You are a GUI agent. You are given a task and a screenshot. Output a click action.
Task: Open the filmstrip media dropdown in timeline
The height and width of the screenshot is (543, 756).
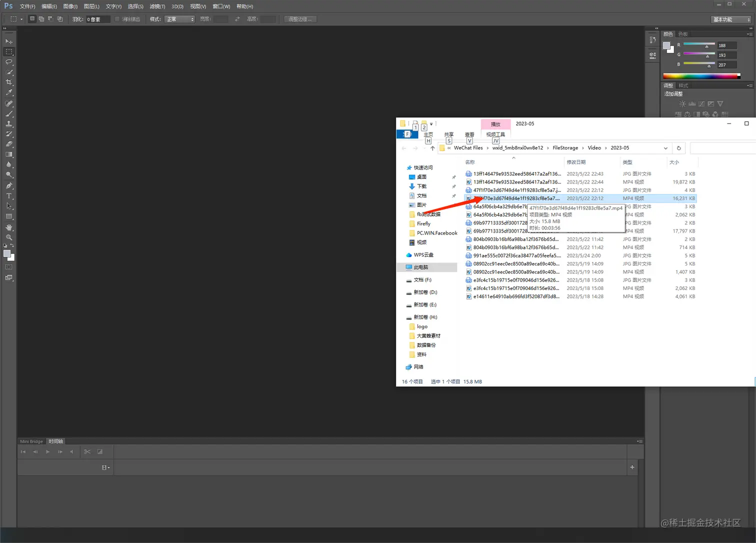coord(105,467)
